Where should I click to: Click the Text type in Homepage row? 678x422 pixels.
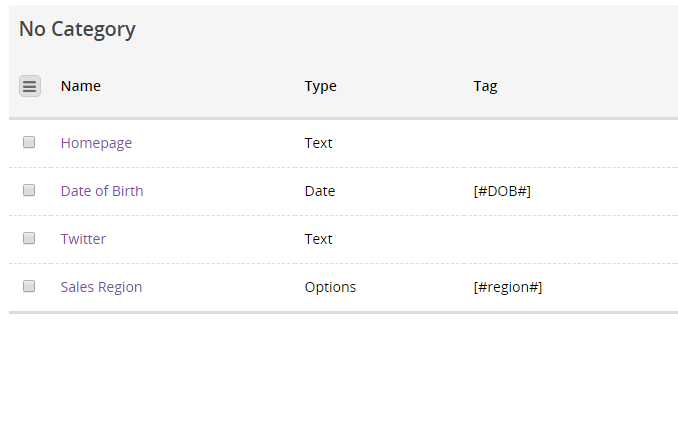[x=318, y=143]
